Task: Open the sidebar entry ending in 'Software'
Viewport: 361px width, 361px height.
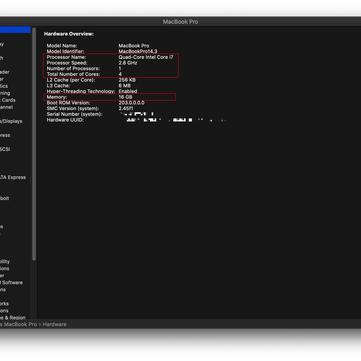Action: pyautogui.click(x=11, y=283)
